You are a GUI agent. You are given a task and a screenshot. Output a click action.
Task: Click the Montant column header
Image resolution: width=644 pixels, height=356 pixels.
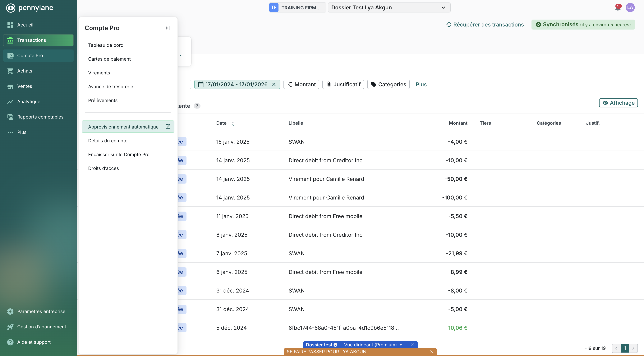coord(458,123)
